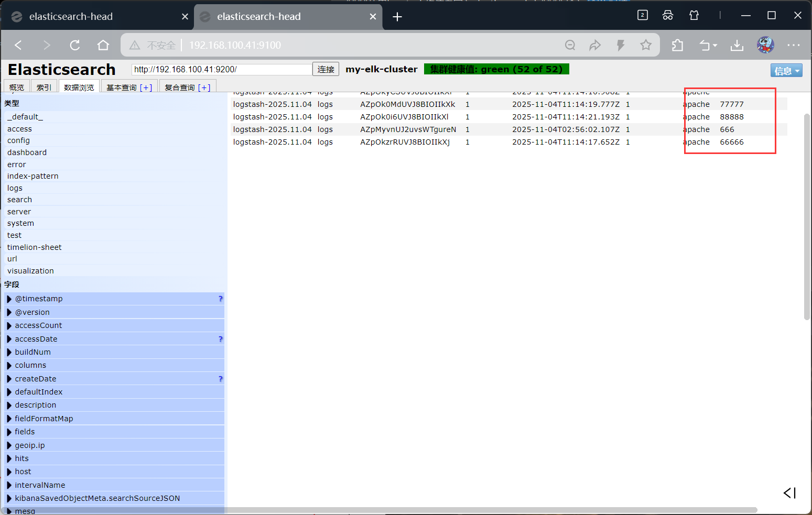The image size is (812, 515).
Task: Bookmark the page with the star icon
Action: tap(646, 45)
